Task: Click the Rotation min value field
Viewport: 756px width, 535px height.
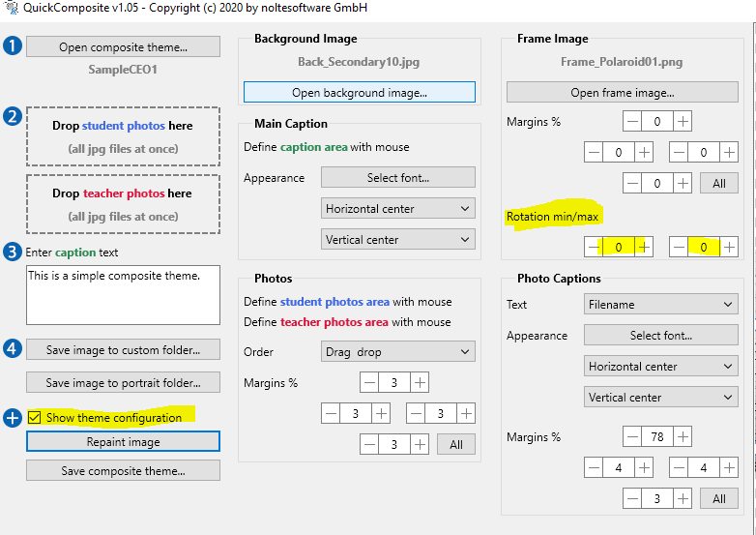Action: pyautogui.click(x=619, y=247)
